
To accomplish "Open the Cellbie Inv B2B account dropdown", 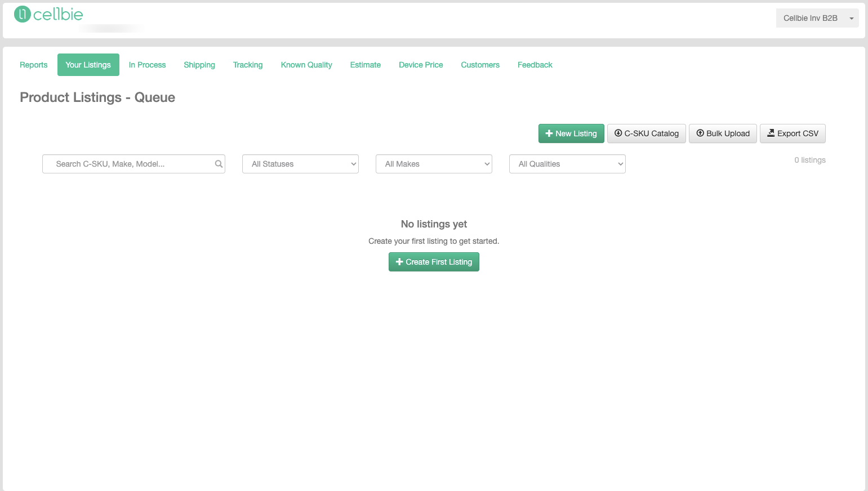I will (x=817, y=18).
